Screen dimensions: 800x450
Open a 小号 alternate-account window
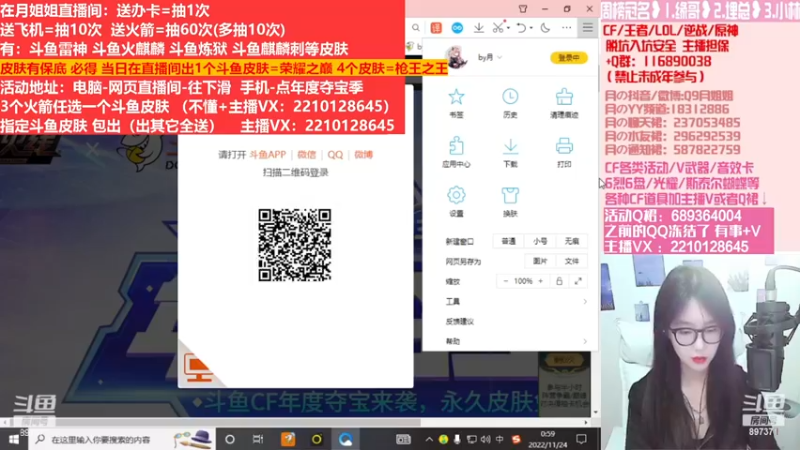click(x=540, y=241)
